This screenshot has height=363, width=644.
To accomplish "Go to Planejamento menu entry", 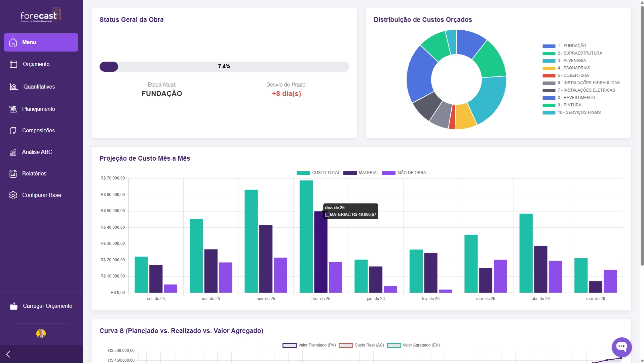I will click(39, 109).
